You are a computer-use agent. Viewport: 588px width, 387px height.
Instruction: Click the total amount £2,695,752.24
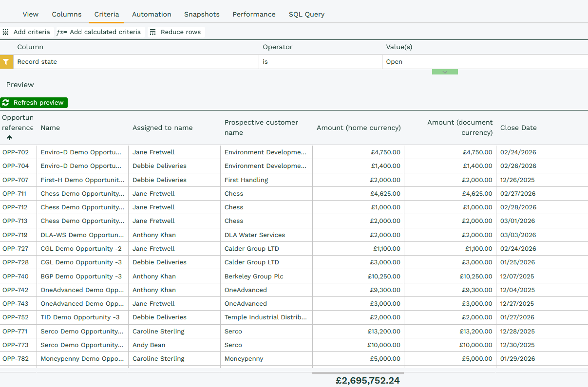[x=367, y=381]
